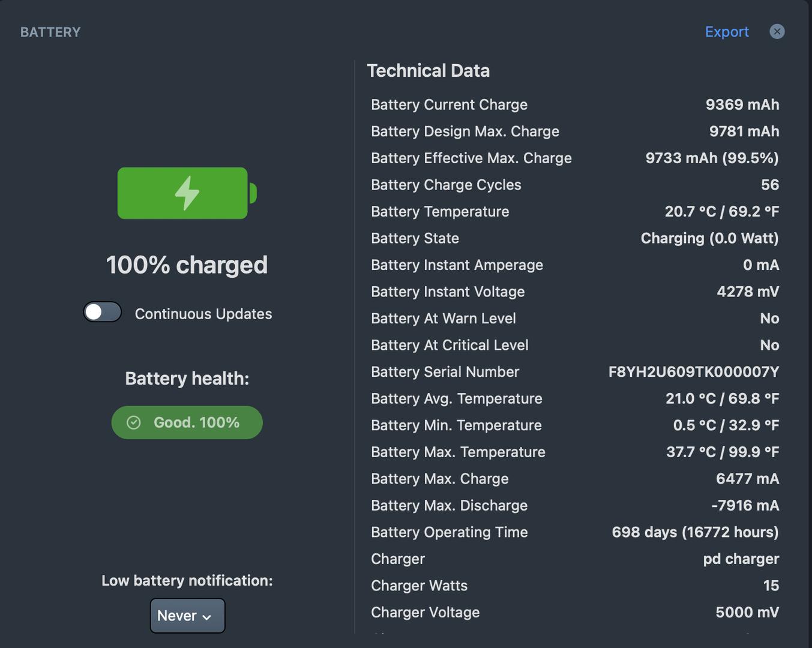Click the checkmark icon in the health badge
The image size is (812, 648).
point(134,423)
